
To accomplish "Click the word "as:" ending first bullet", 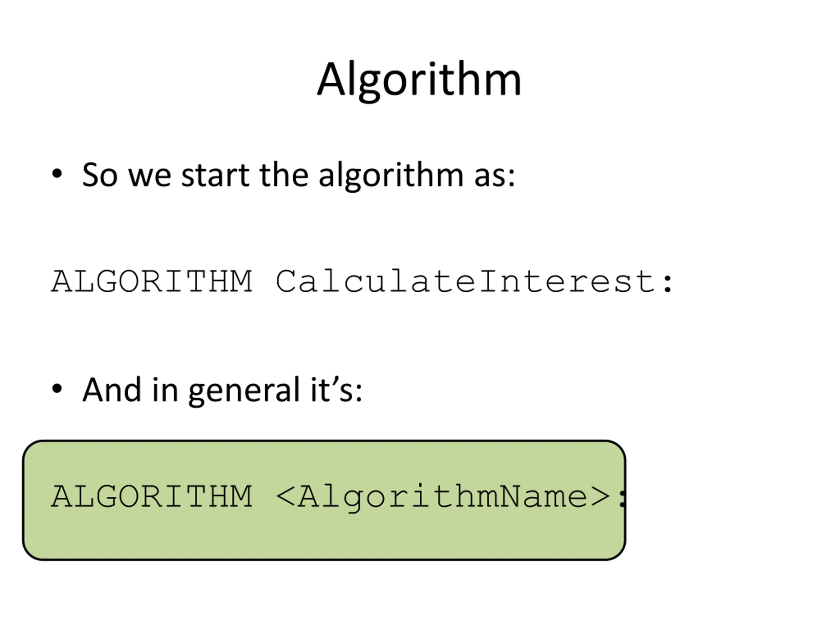I will click(495, 176).
